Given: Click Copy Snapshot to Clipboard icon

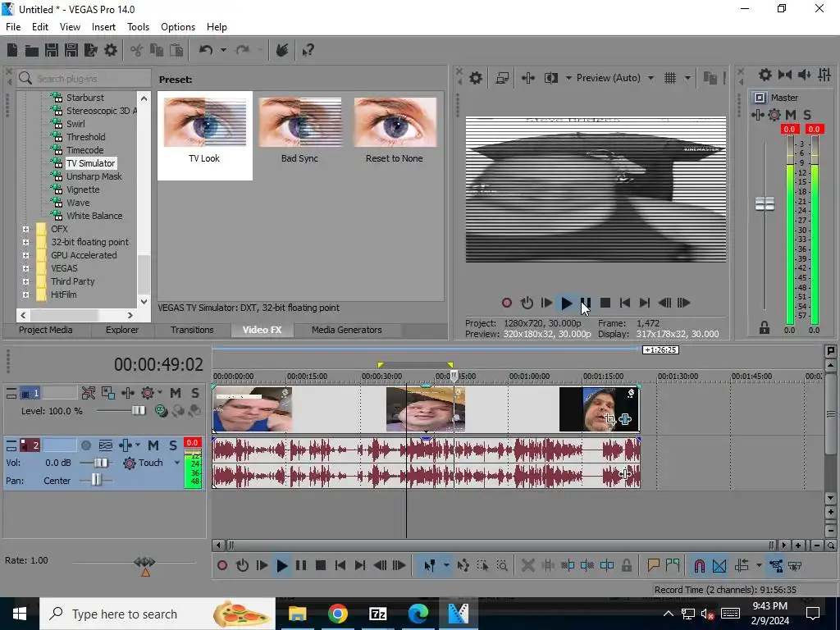Looking at the screenshot, I should click(x=710, y=78).
